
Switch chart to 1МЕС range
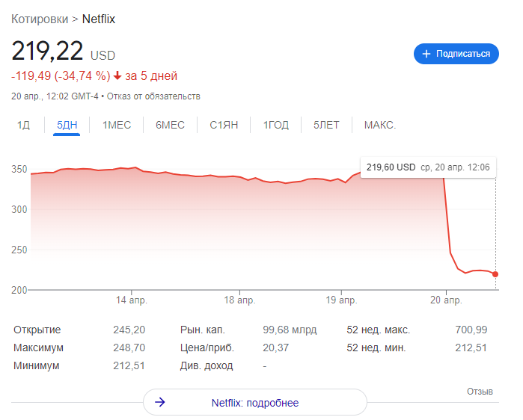pyautogui.click(x=117, y=125)
